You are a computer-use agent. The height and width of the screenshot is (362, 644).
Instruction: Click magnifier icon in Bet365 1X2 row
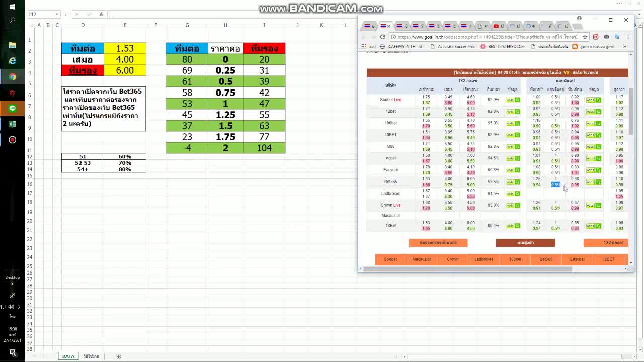click(517, 182)
